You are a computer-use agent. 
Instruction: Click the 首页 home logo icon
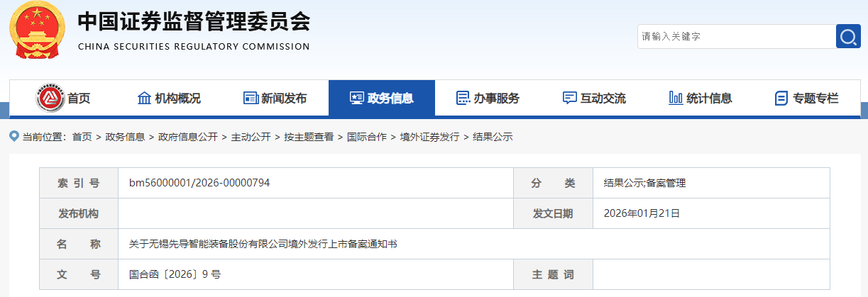pyautogui.click(x=50, y=98)
